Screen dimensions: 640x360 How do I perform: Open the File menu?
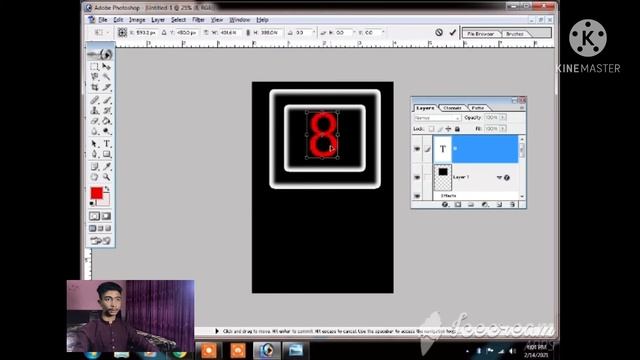tap(102, 20)
